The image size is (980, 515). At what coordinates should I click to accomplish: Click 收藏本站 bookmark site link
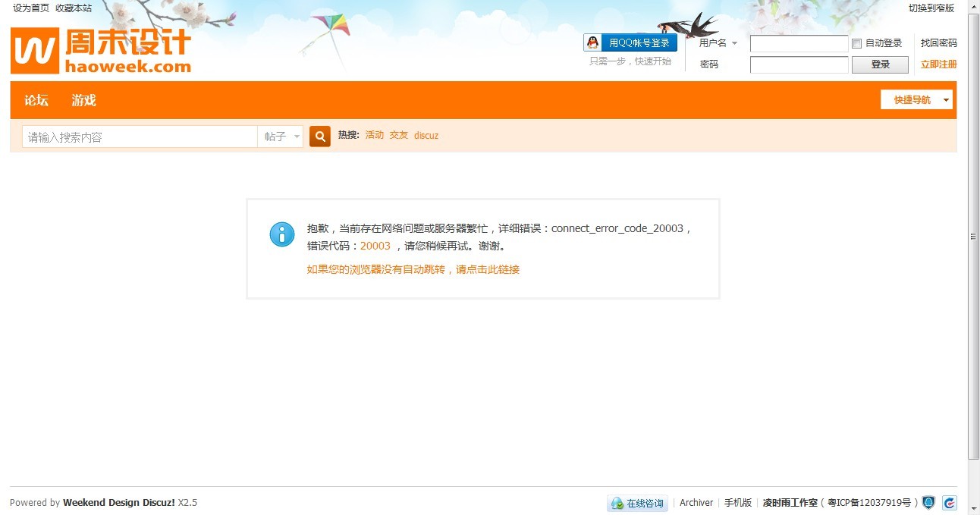click(74, 8)
